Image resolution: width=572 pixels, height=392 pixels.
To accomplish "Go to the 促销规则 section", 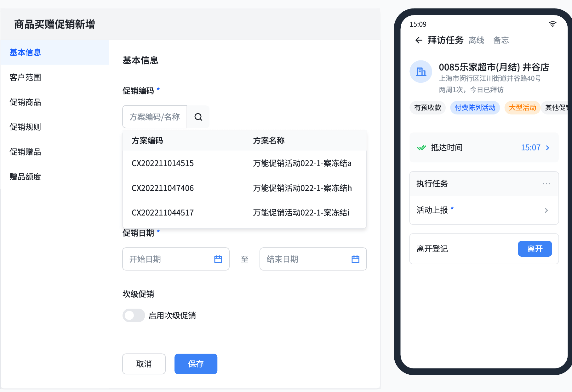I will click(25, 127).
